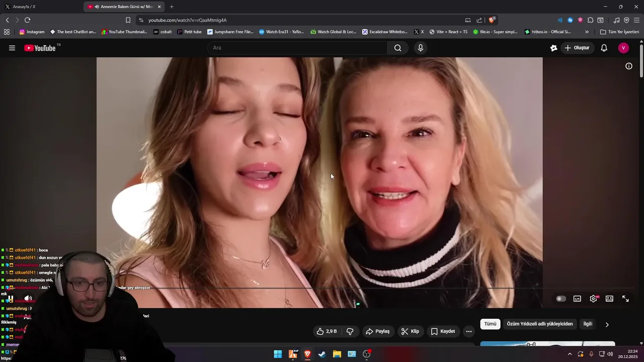Click the Oluştur create button
Viewport: 644px width, 362px height.
[578, 48]
